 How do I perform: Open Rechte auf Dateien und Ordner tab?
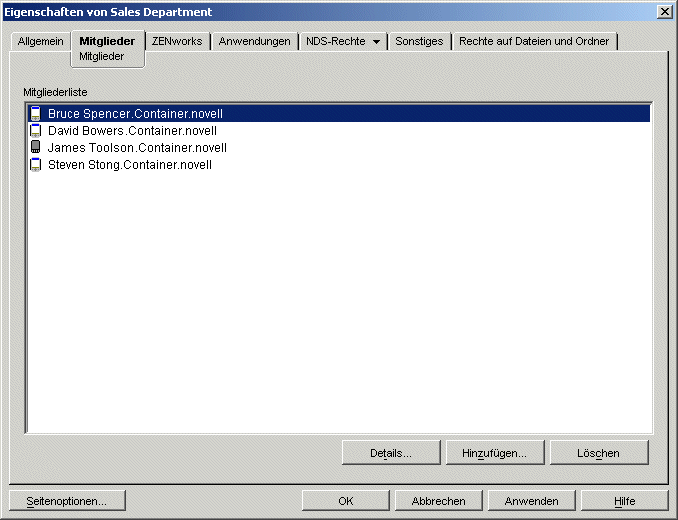pyautogui.click(x=534, y=41)
